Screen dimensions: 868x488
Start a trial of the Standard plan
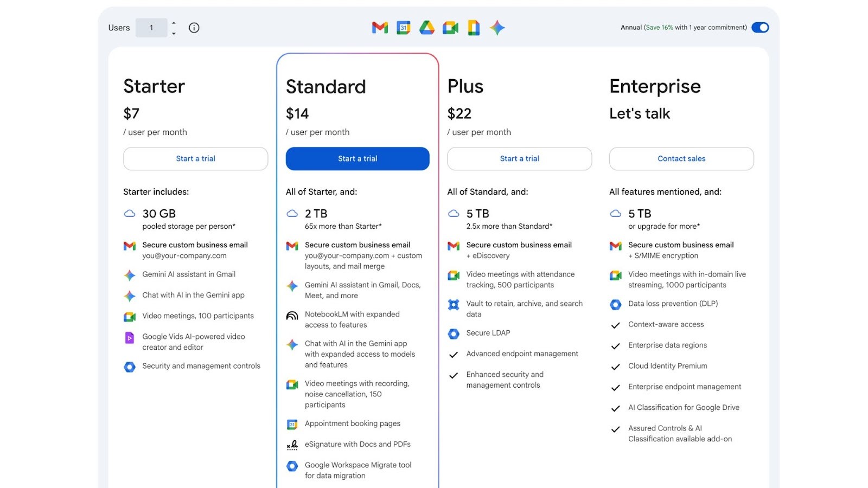click(x=357, y=158)
